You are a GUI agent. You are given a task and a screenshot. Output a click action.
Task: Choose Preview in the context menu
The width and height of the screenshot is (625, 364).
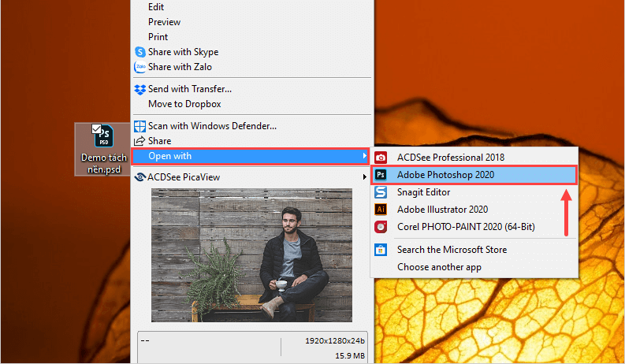[x=164, y=22]
